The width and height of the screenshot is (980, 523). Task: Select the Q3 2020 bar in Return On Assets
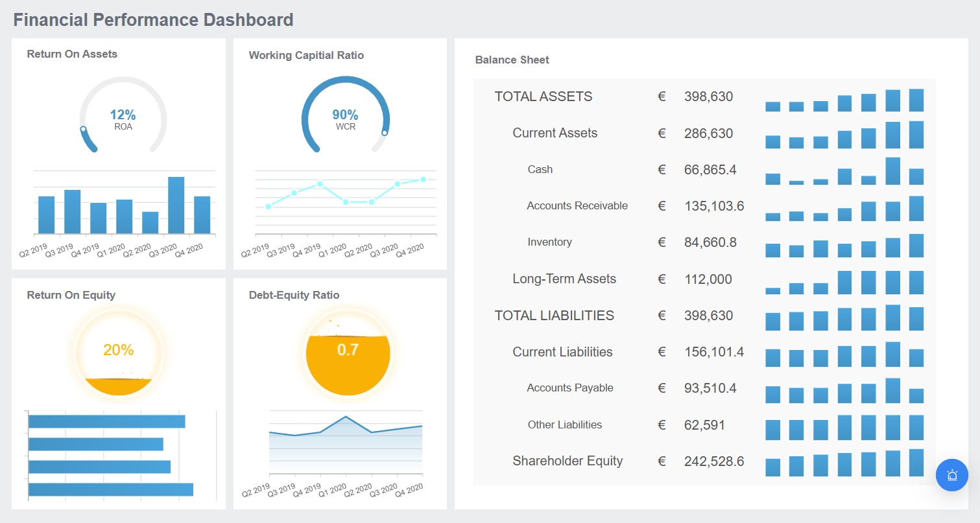pyautogui.click(x=176, y=205)
